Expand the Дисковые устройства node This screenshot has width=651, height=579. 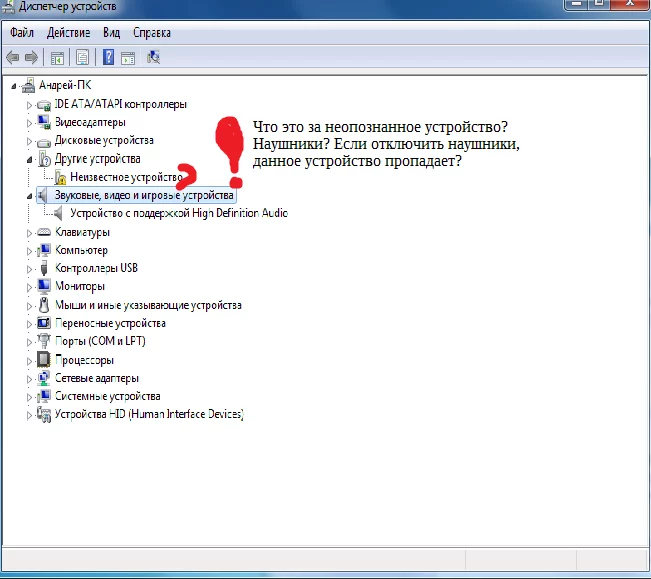coord(29,142)
